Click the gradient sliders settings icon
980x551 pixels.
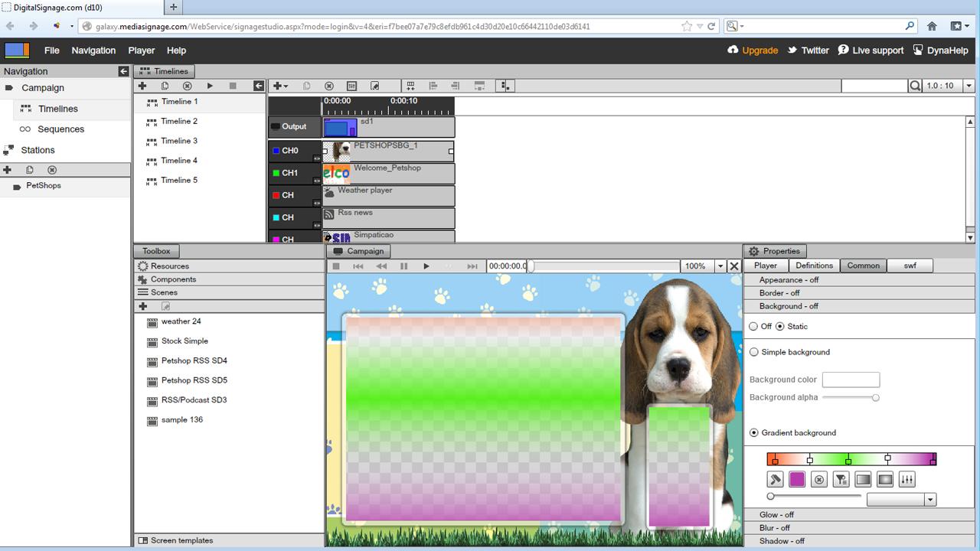point(907,480)
